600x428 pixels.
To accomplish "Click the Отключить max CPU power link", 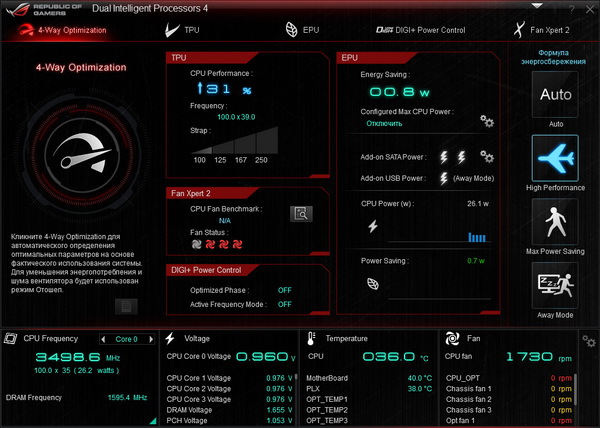I will pos(384,124).
